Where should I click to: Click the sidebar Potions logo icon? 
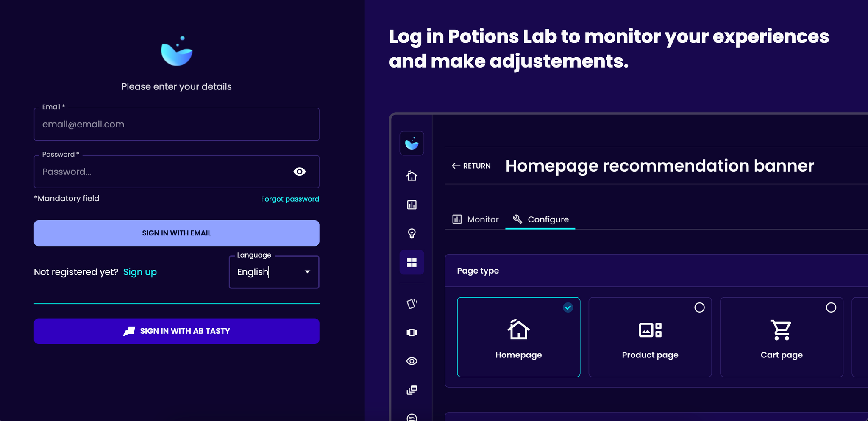tap(412, 143)
